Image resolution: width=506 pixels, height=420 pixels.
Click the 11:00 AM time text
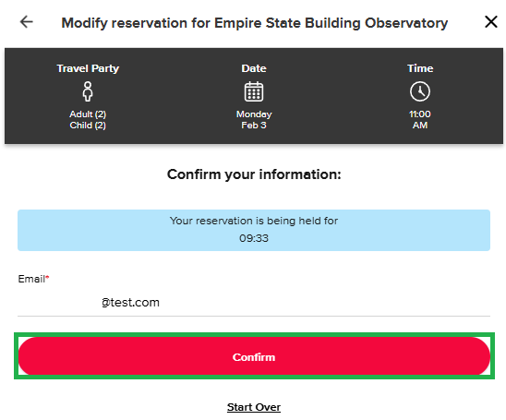[420, 120]
